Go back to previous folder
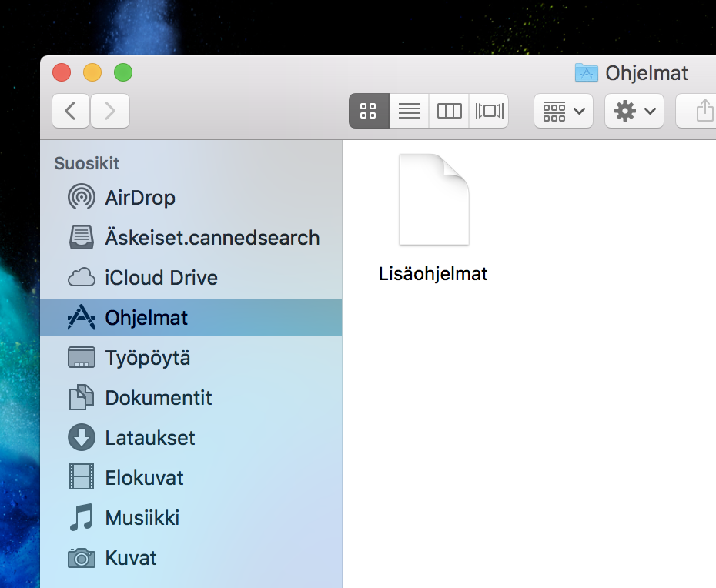The height and width of the screenshot is (588, 716). 71,111
